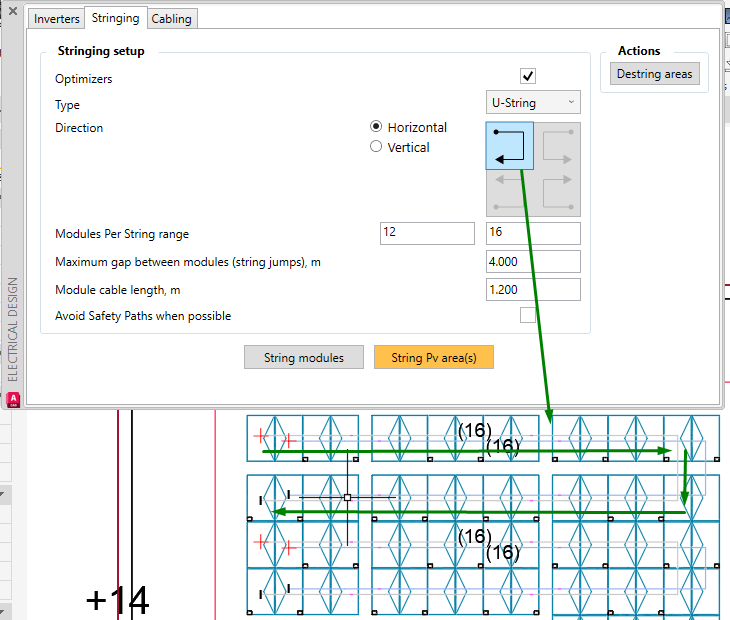Switch to the Inverters tab
The height and width of the screenshot is (620, 730).
click(x=56, y=19)
